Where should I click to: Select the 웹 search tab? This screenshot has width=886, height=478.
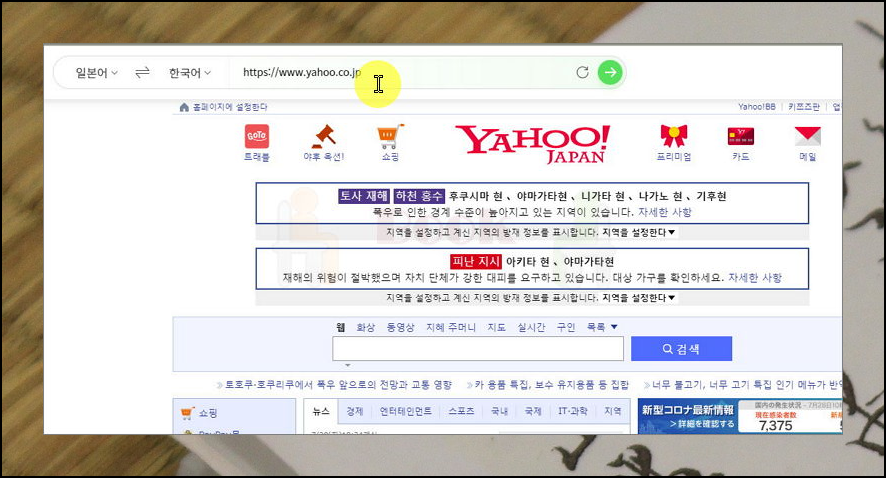[341, 327]
